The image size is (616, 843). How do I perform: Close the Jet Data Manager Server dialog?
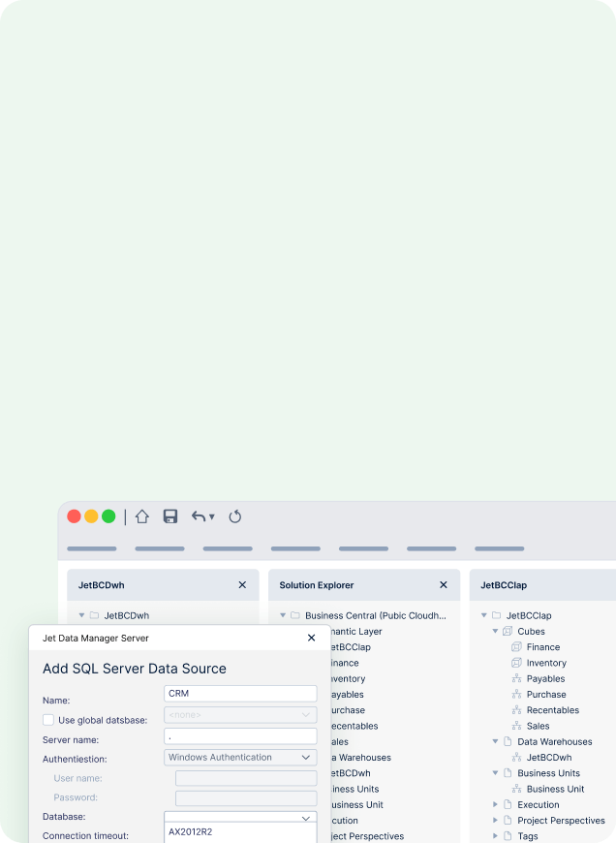[x=311, y=639]
